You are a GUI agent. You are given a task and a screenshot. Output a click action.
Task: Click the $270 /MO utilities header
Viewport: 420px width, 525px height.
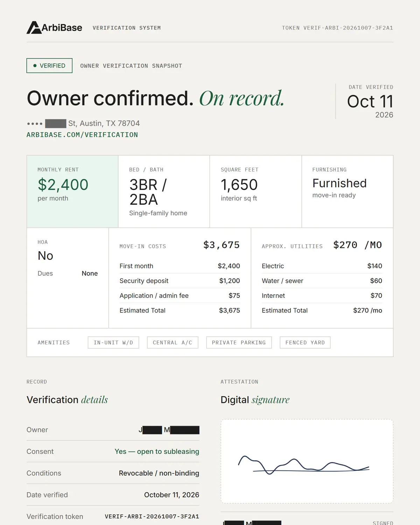358,245
